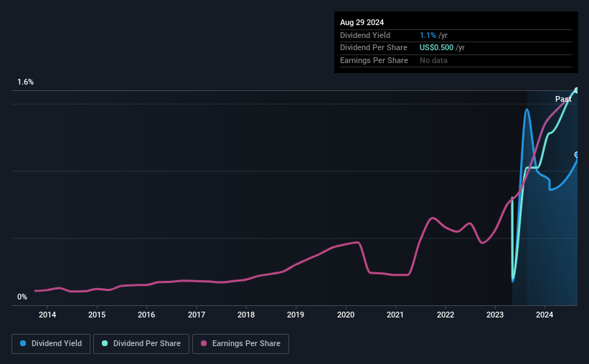Click the 2022 x-axis year label
This screenshot has height=364, width=589.
445,315
